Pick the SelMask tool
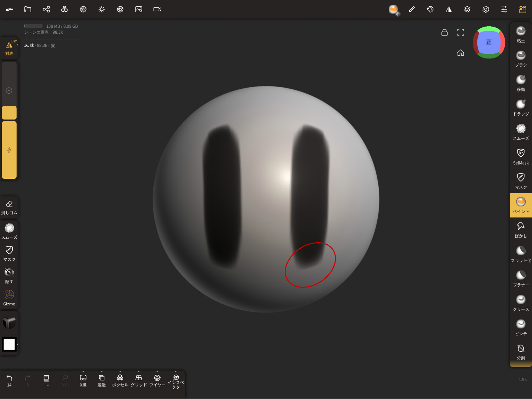 (x=521, y=156)
